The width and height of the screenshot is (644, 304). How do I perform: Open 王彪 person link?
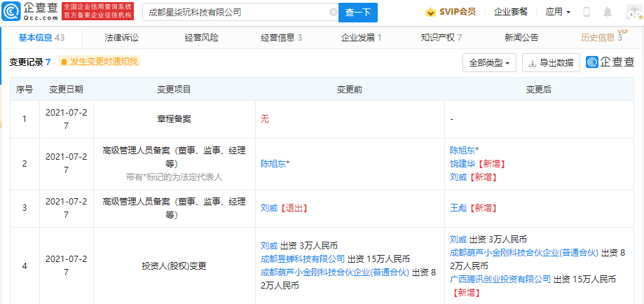[458, 208]
